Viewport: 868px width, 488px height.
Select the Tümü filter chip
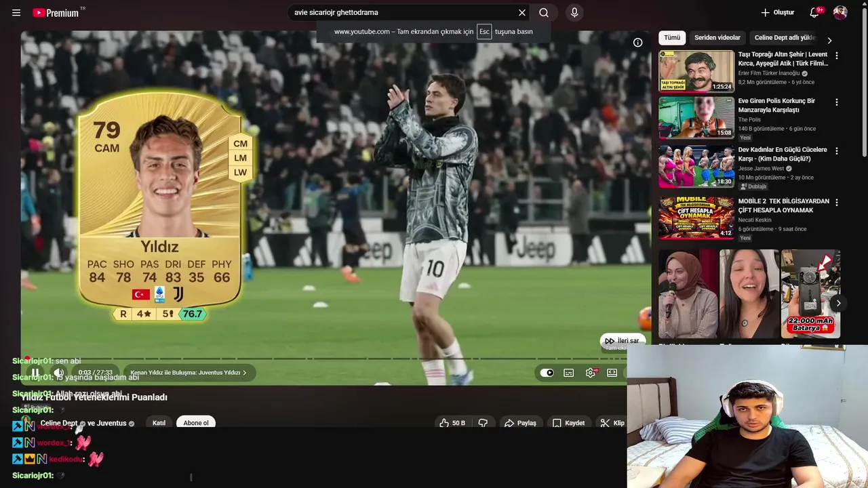click(672, 38)
